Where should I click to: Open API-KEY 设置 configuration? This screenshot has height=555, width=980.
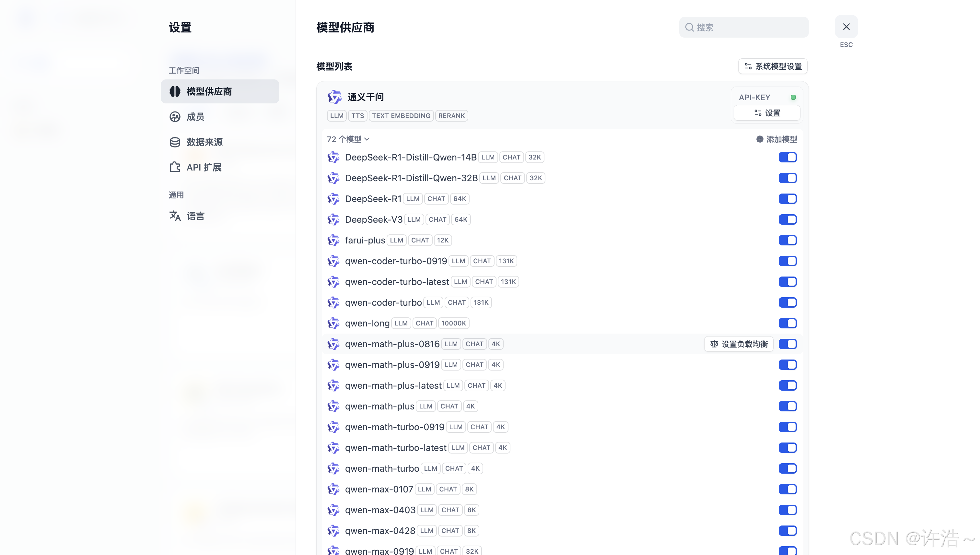tap(767, 113)
